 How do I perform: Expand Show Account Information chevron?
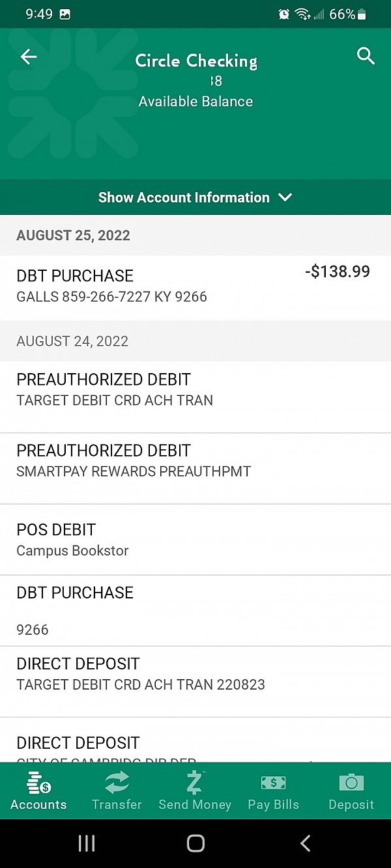coord(285,197)
